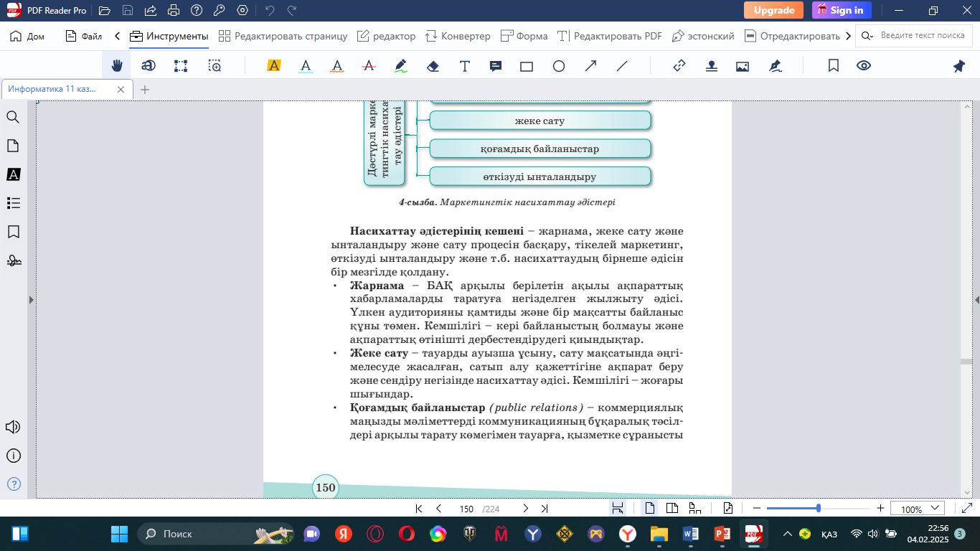Screen dimensions: 980x551
Task: Toggle annotation visibility with eye icon
Action: pos(864,66)
